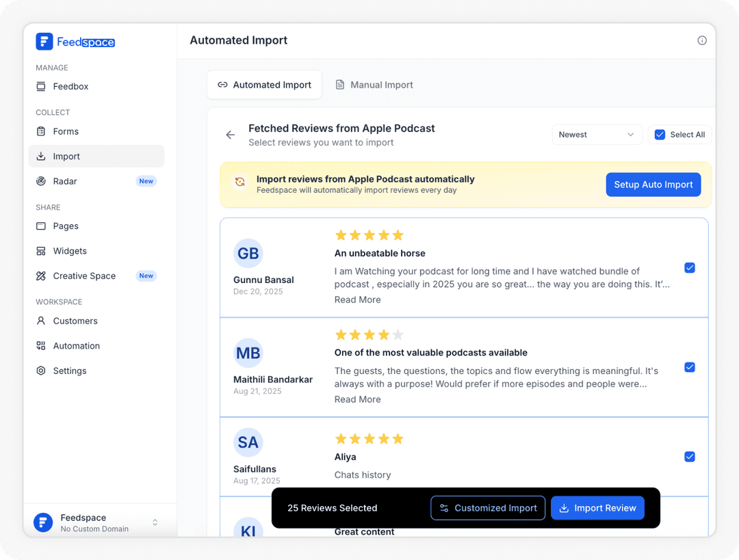This screenshot has height=560, width=739.
Task: Open the info icon beside Automated Import
Action: pos(702,40)
